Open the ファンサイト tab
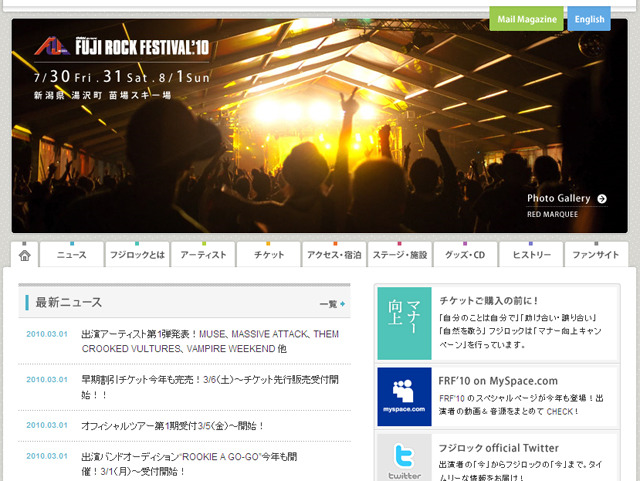Screen dimensions: 640x481 596,254
